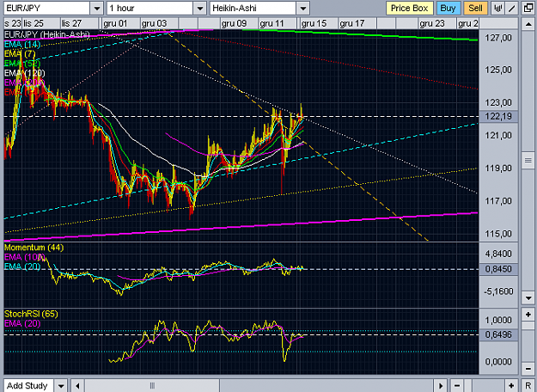Click the vertical price scrollbar thumb
The height and width of the screenshot is (392, 537).
click(528, 161)
